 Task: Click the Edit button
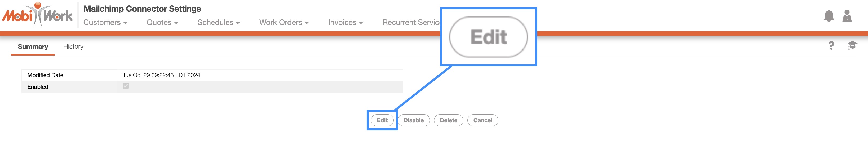382,120
